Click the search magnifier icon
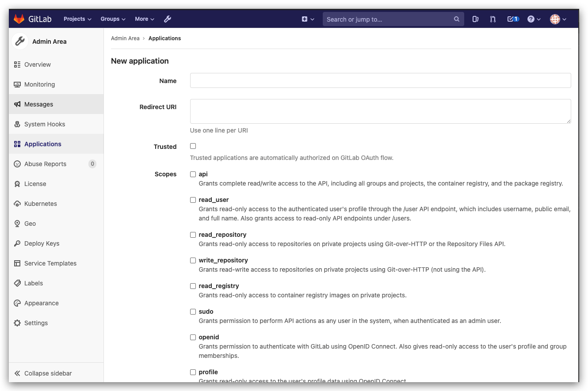 pos(457,19)
